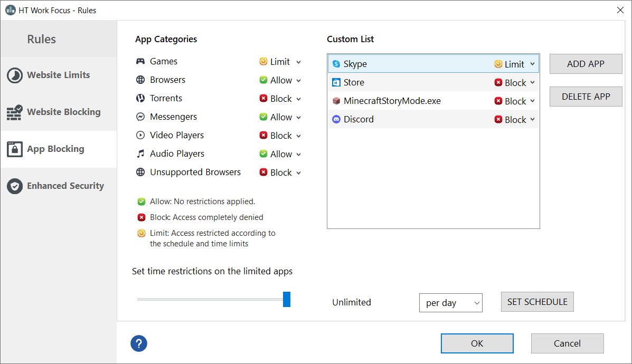This screenshot has width=632, height=364.
Task: Click the green Allow icon for Browsers
Action: (x=263, y=80)
